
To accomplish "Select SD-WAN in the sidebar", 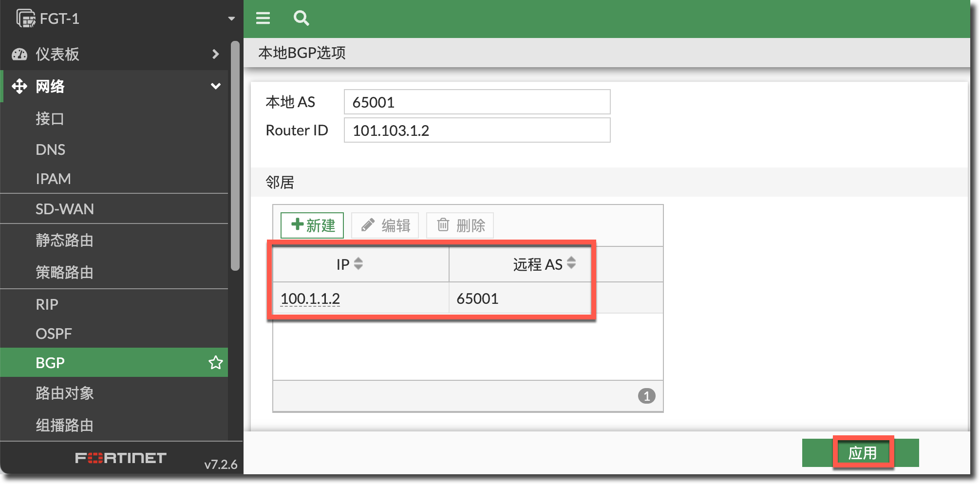I will [65, 209].
